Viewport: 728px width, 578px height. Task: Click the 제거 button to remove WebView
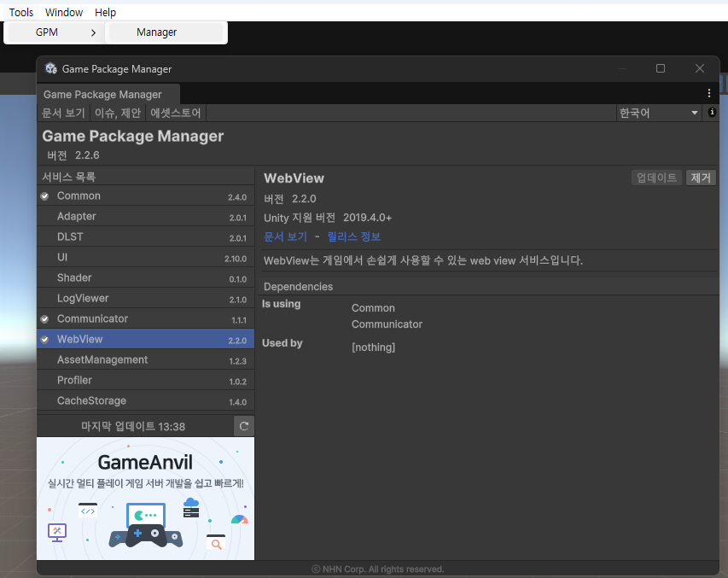701,178
